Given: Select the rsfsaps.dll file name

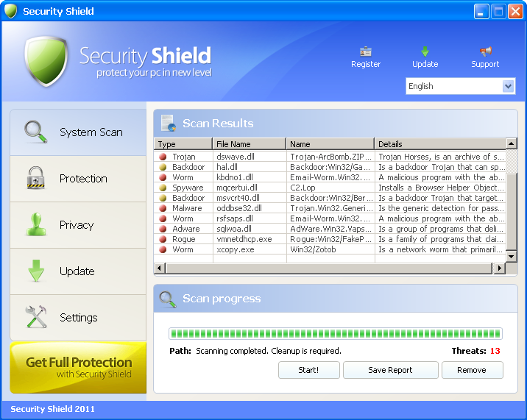Looking at the screenshot, I should (x=235, y=218).
